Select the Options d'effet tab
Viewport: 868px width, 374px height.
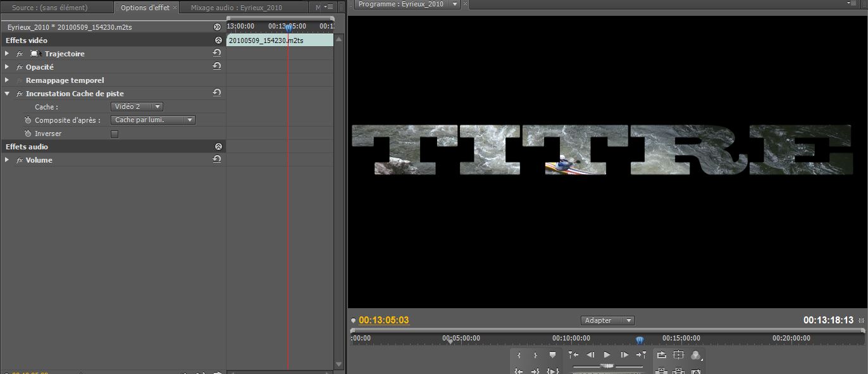[145, 8]
